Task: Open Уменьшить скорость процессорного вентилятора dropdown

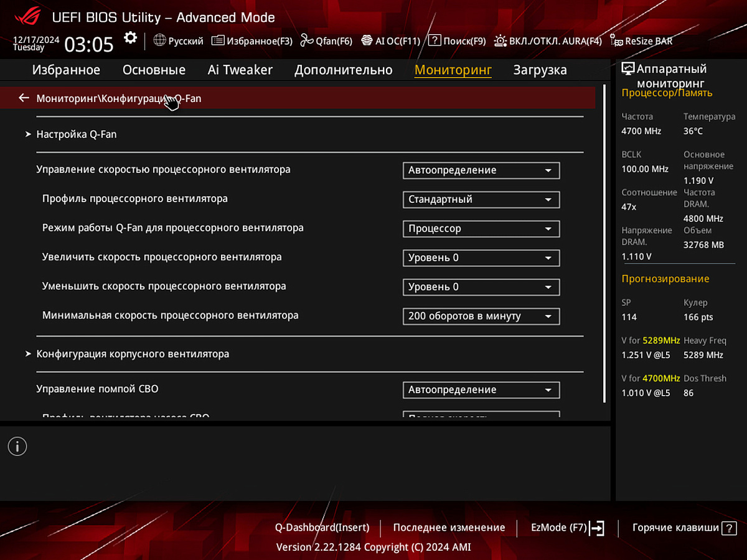Action: 481,287
